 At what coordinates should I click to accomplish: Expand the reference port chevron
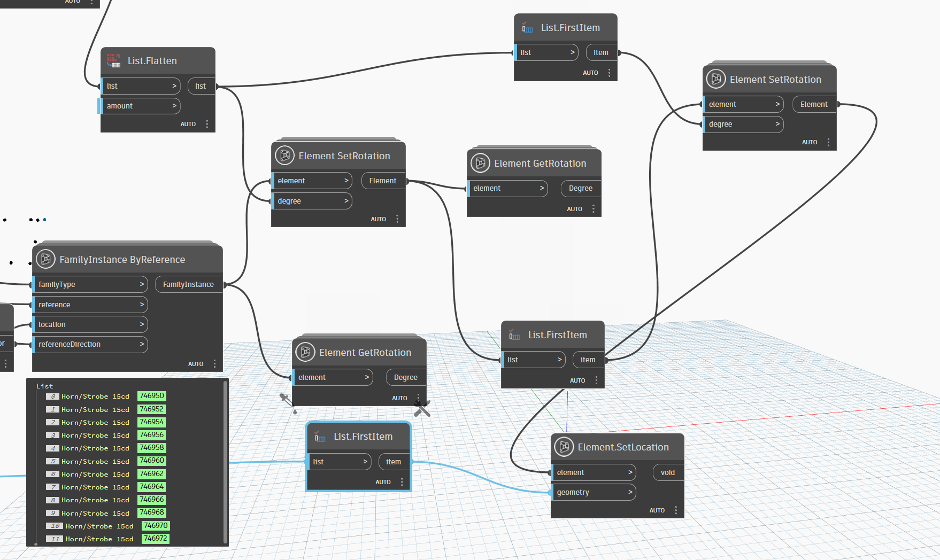pos(142,305)
